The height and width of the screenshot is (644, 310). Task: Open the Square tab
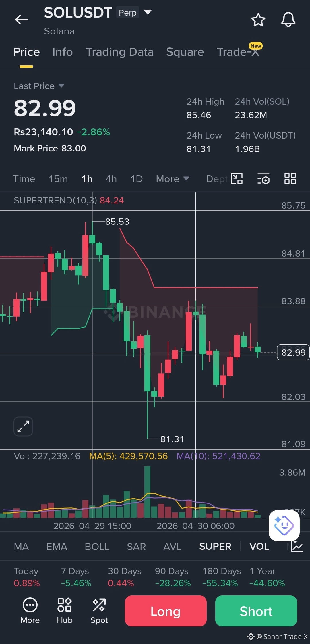point(185,52)
